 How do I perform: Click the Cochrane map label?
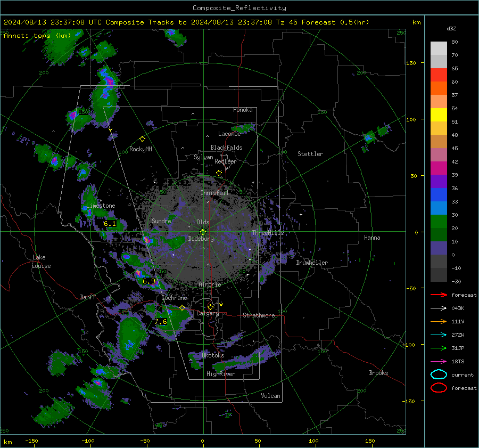coord(174,298)
